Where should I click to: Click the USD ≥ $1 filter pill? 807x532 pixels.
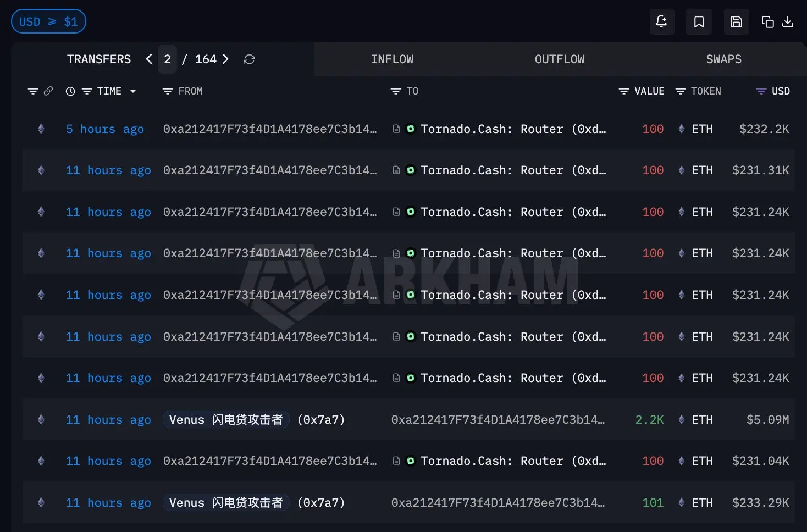48,21
